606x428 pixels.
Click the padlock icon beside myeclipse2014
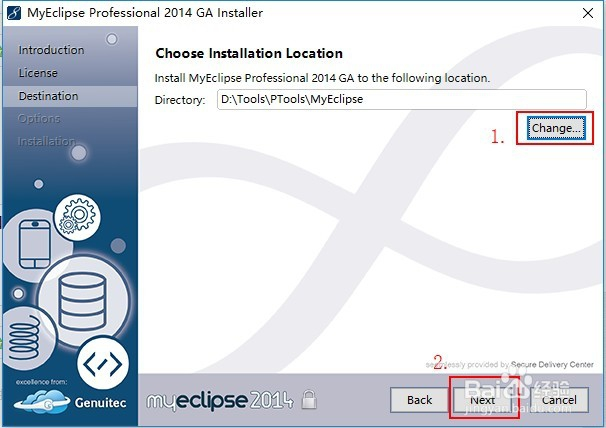pos(309,399)
